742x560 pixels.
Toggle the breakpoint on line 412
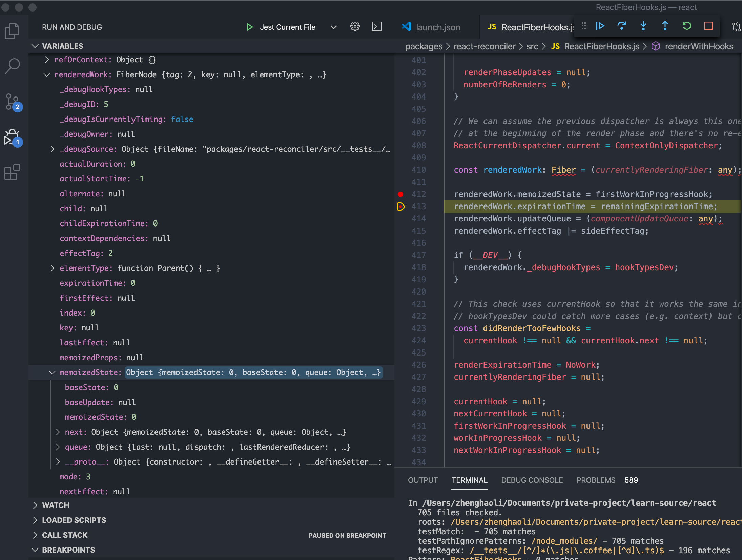tap(400, 194)
